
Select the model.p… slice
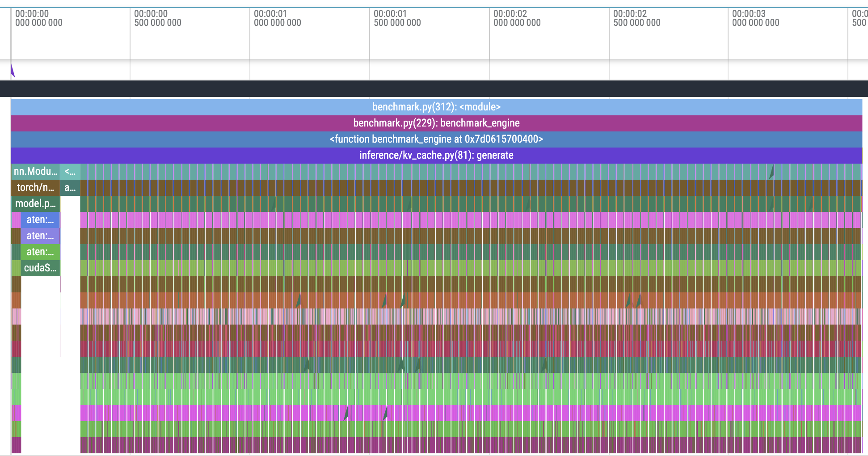pos(35,204)
